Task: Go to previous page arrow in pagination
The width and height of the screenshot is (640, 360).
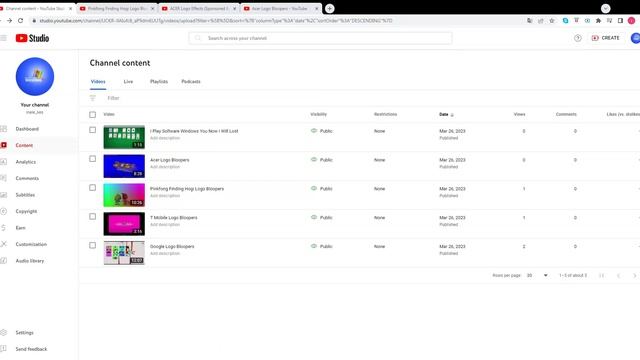Action: coord(618,276)
